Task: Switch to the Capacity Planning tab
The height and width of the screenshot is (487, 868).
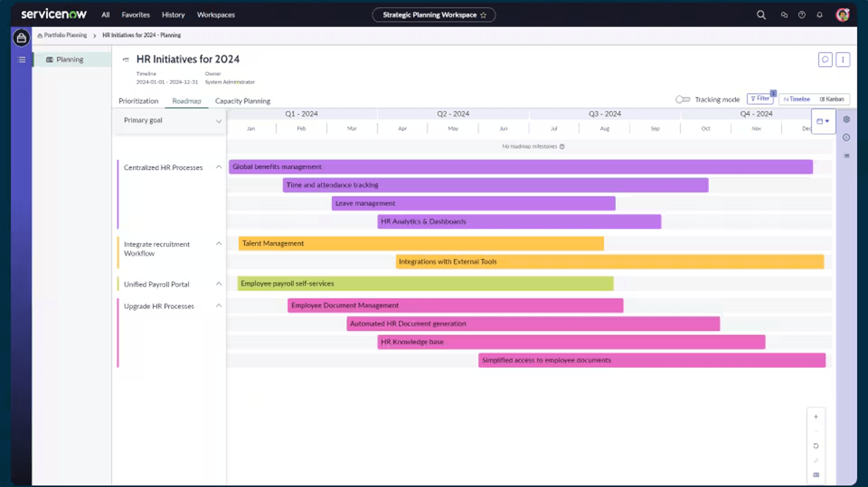Action: pos(243,101)
